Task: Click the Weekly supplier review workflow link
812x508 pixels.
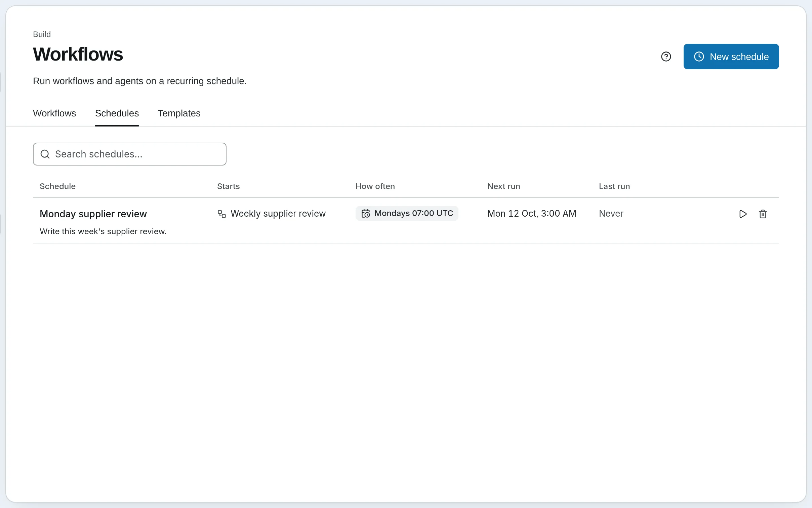Action: [278, 214]
